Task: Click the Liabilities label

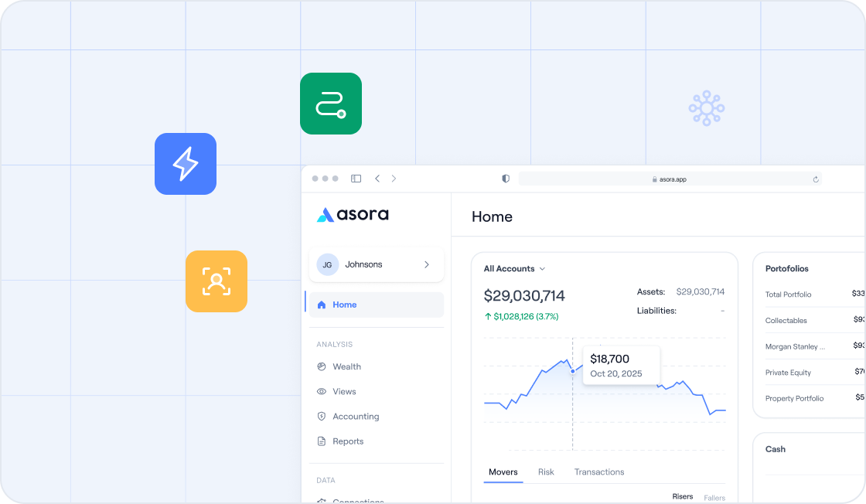Action: [656, 311]
